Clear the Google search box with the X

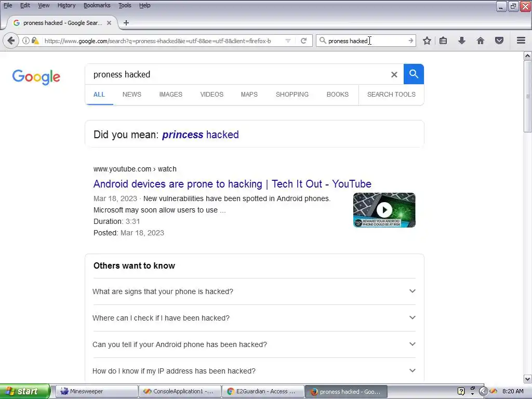click(394, 74)
